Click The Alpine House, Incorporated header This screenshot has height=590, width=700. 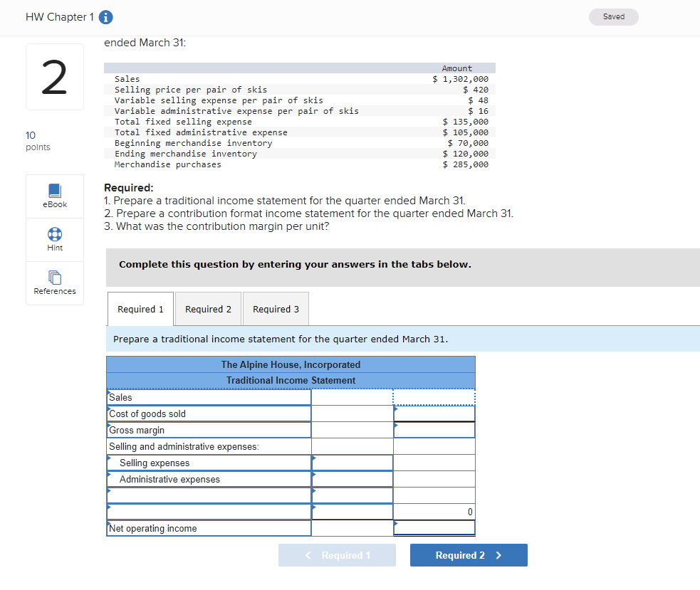(291, 364)
